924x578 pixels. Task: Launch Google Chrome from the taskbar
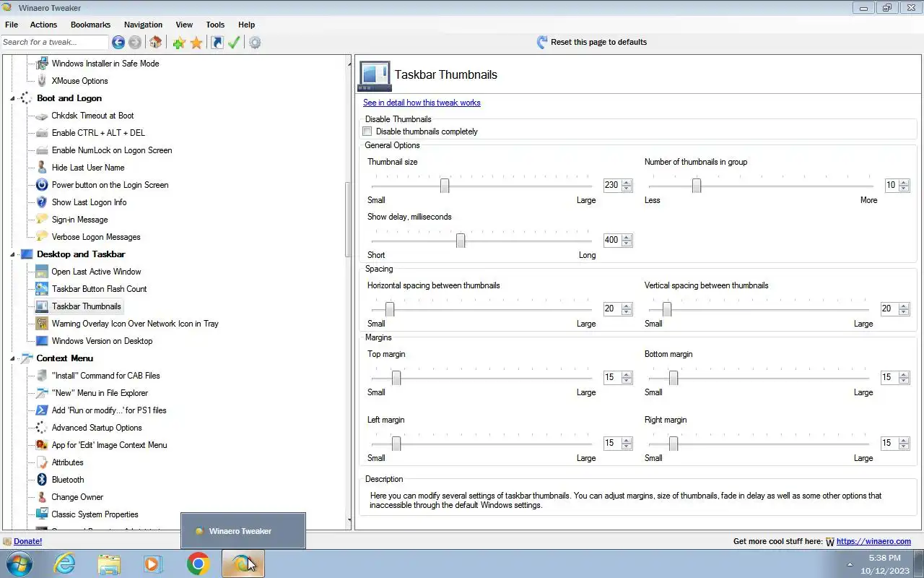tap(198, 564)
